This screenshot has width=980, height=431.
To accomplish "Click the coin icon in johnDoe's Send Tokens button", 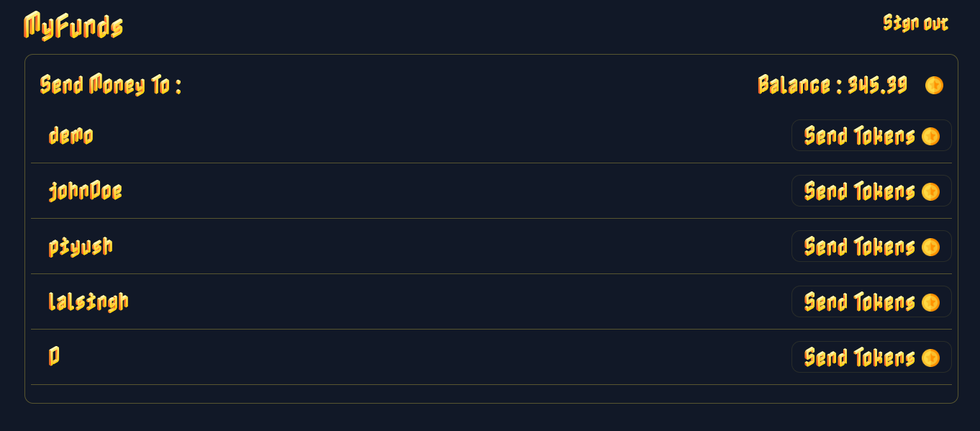I will pos(930,191).
